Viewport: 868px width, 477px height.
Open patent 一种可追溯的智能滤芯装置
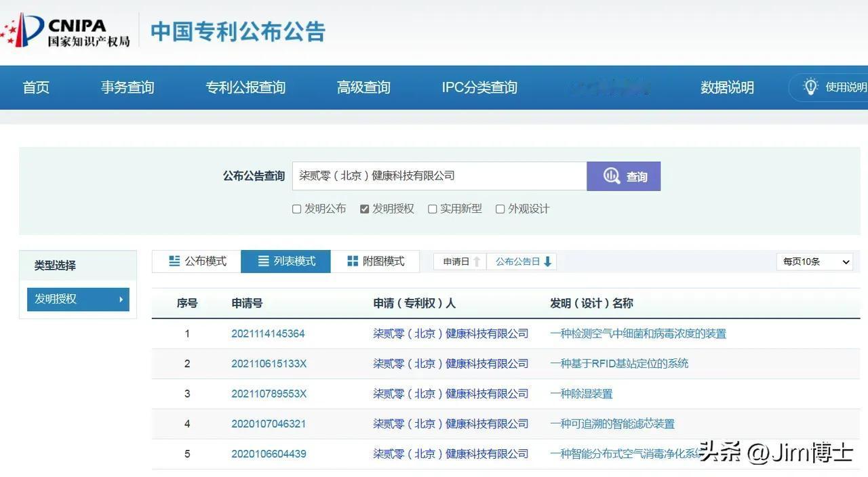click(x=612, y=423)
